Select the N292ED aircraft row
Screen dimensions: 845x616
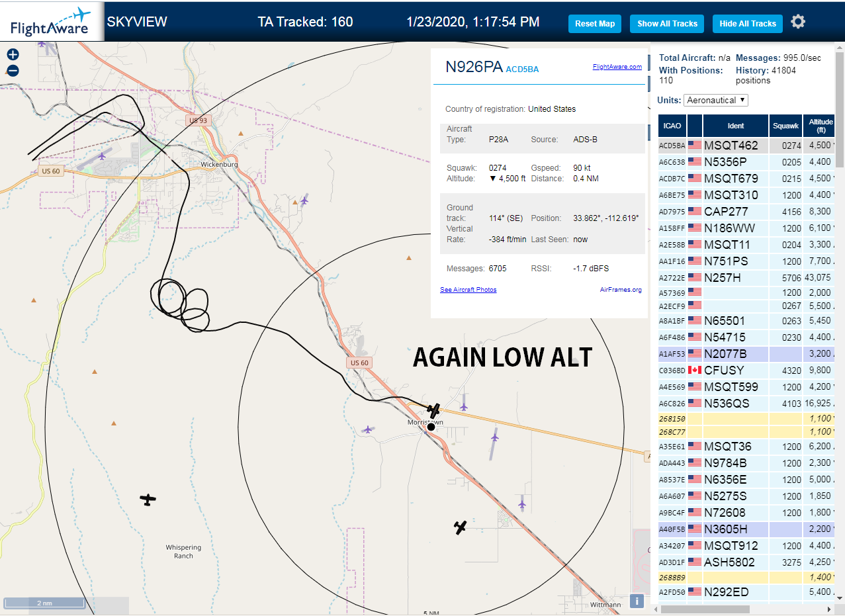(746, 592)
